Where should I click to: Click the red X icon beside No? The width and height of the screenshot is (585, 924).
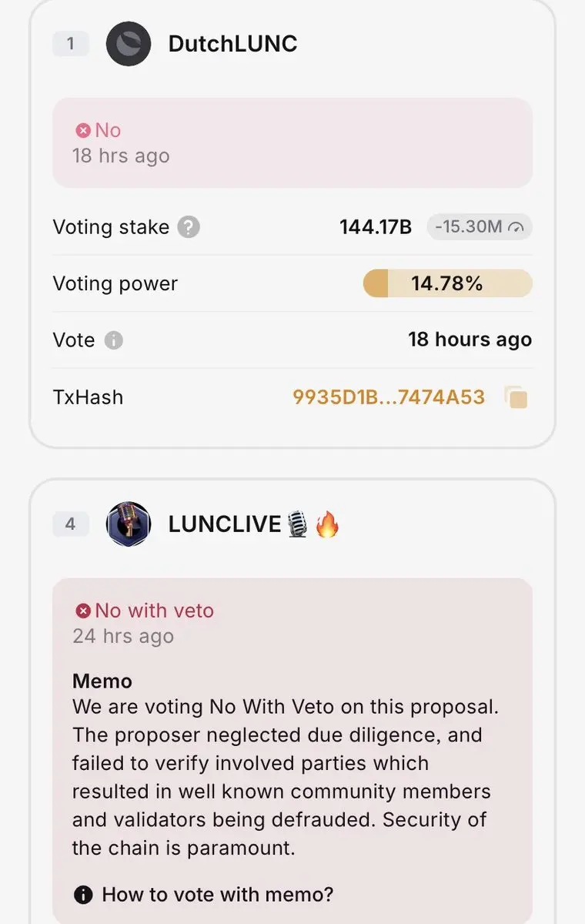(83, 131)
